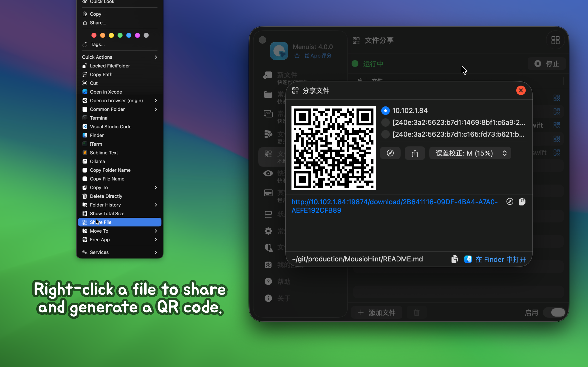The height and width of the screenshot is (367, 588).
Task: Select Copy Path in the context menu
Action: [x=101, y=75]
